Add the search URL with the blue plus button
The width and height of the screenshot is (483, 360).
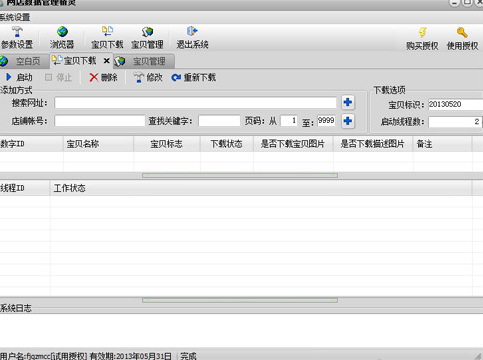point(348,102)
